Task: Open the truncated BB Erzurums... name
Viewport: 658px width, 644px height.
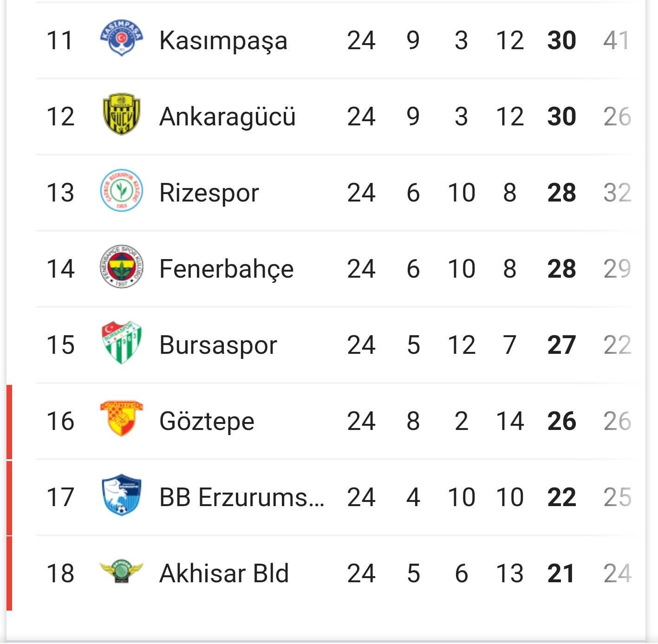Action: click(242, 497)
